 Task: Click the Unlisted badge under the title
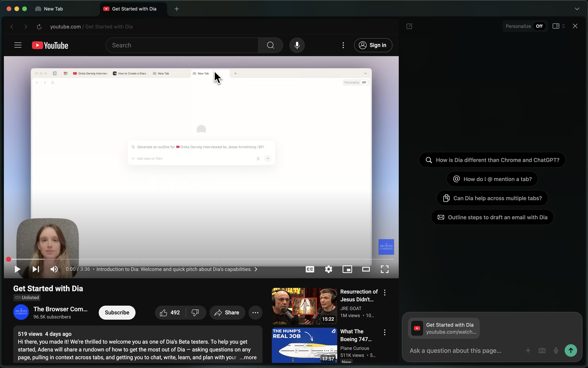(27, 297)
